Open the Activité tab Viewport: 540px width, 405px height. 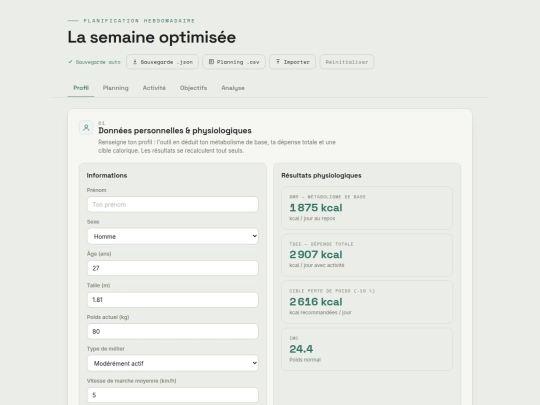pos(154,88)
